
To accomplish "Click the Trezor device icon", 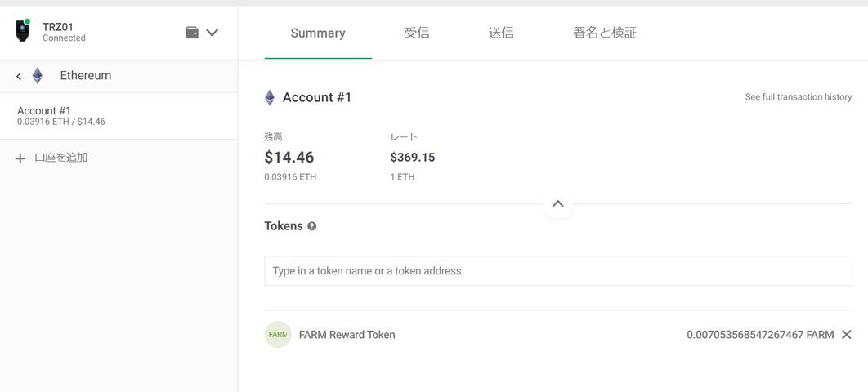I will (x=22, y=31).
